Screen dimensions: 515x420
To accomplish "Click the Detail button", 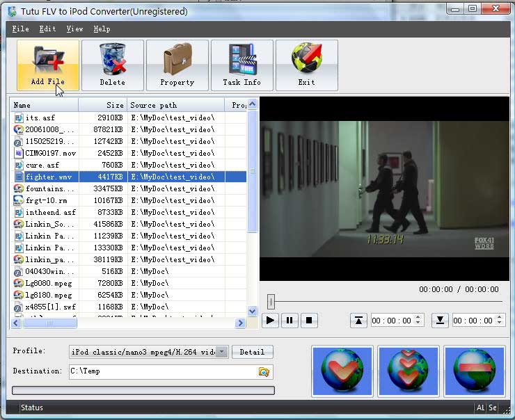I will [252, 352].
